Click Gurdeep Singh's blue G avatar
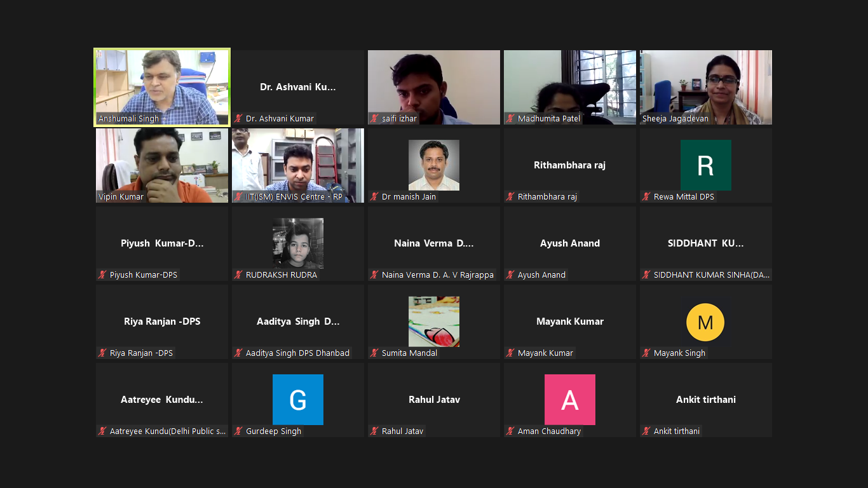The height and width of the screenshot is (488, 868). 298,400
